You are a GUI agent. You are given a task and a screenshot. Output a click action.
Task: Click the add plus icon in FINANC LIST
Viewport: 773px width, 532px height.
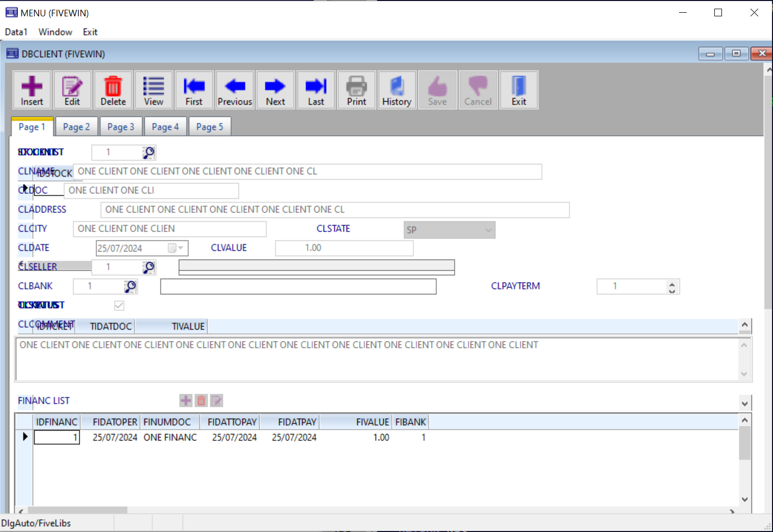tap(186, 401)
